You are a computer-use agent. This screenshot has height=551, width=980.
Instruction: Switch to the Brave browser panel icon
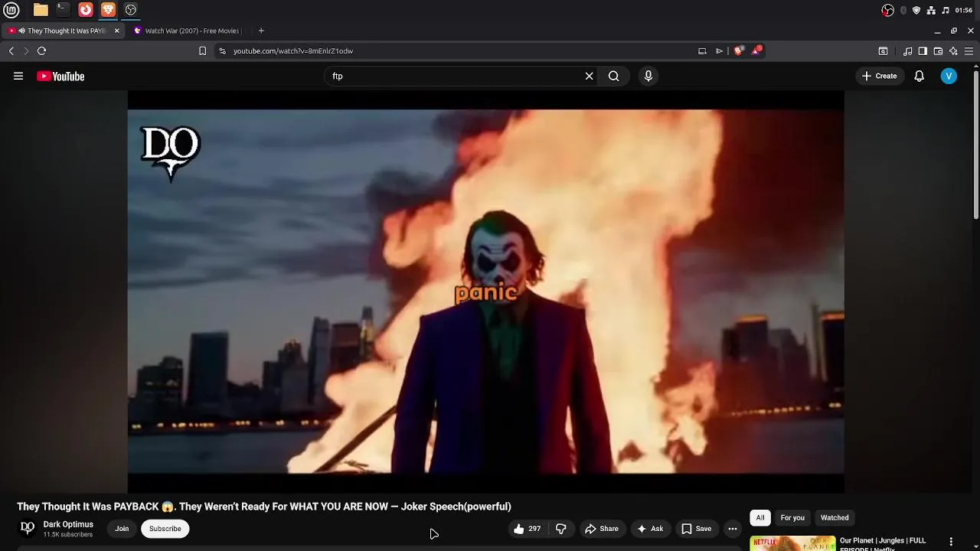click(108, 10)
